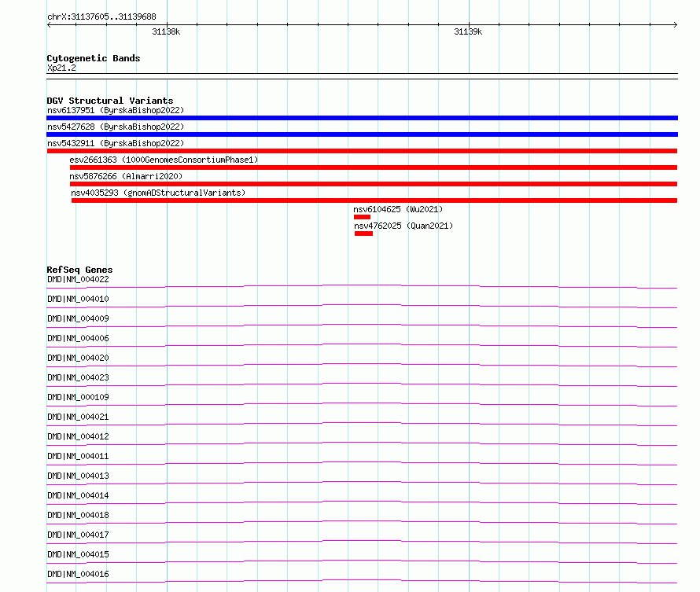The height and width of the screenshot is (592, 700).
Task: Click the DMD|NM_004014 transcript label
Action: pyautogui.click(x=78, y=495)
